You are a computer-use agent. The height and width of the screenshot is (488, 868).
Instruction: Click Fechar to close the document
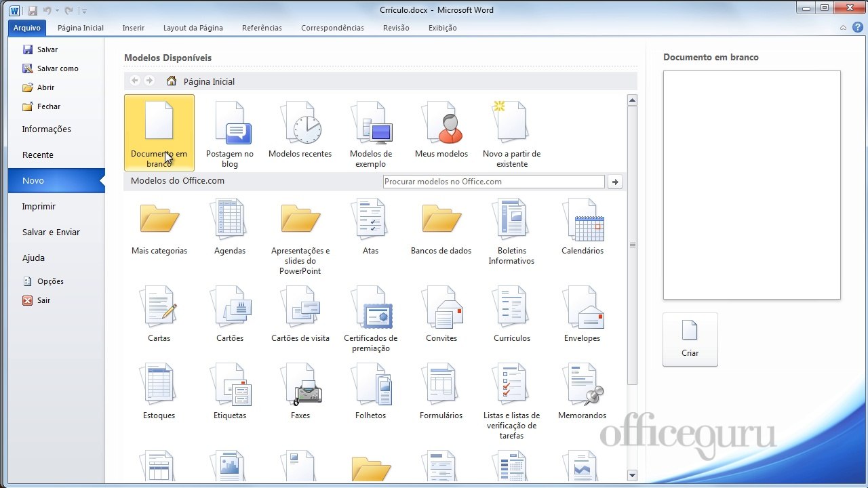[42, 106]
